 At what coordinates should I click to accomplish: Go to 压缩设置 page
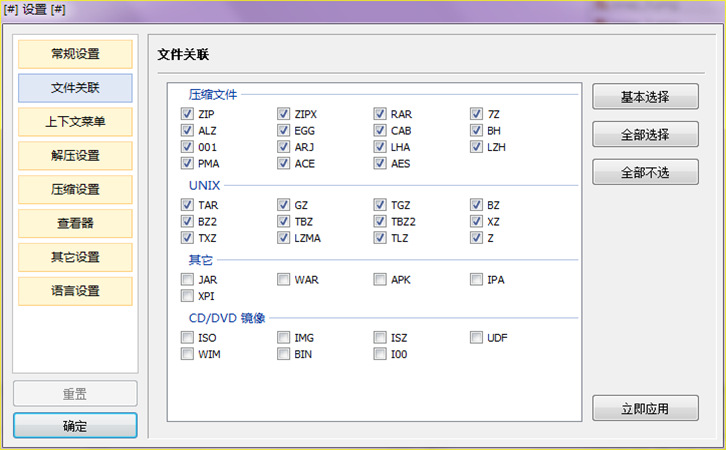(x=75, y=190)
